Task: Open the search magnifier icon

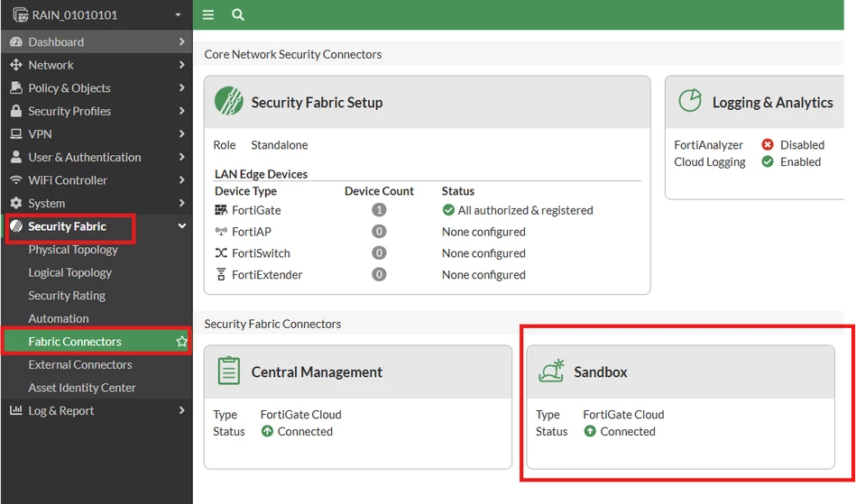Action: [238, 14]
